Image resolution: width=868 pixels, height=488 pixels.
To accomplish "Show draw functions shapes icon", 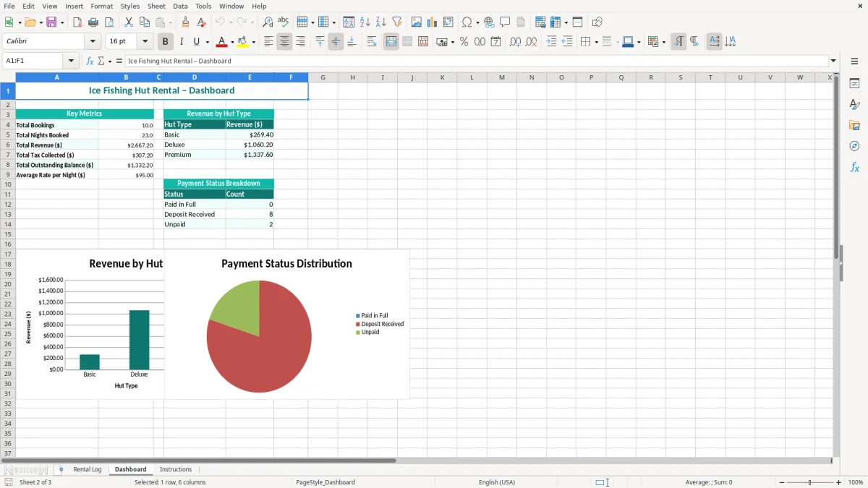I will point(597,22).
